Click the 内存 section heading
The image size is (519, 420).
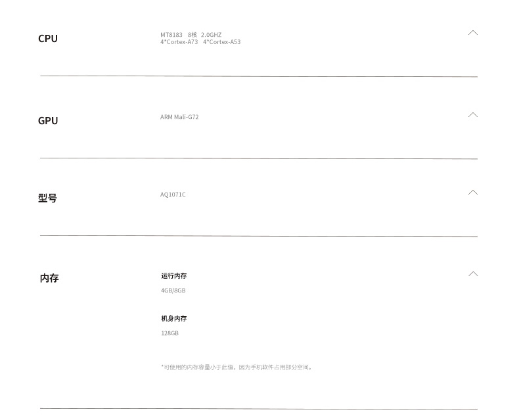click(x=49, y=278)
